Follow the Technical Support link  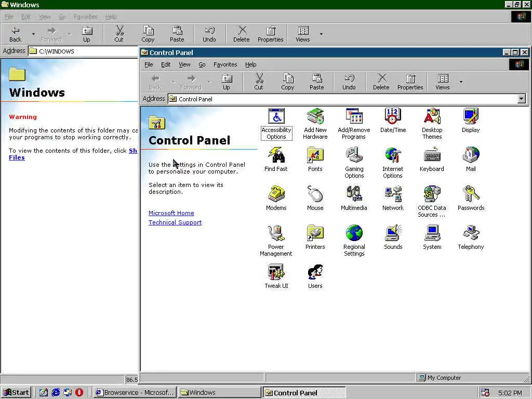pos(175,222)
